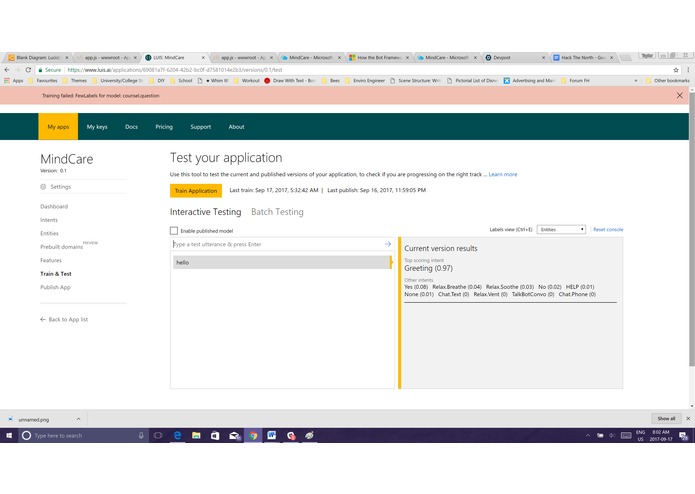The width and height of the screenshot is (695, 494).
Task: Go Back to App list
Action: (64, 319)
